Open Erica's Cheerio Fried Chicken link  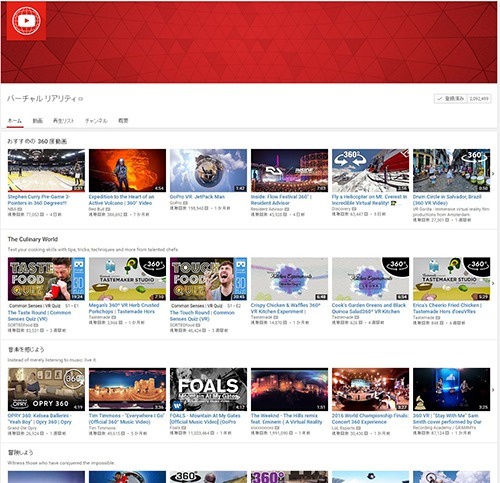pos(447,308)
